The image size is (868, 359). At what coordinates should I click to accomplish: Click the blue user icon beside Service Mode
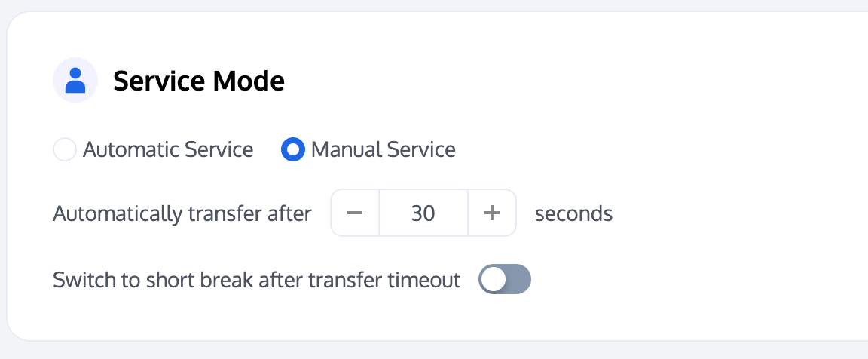coord(75,80)
